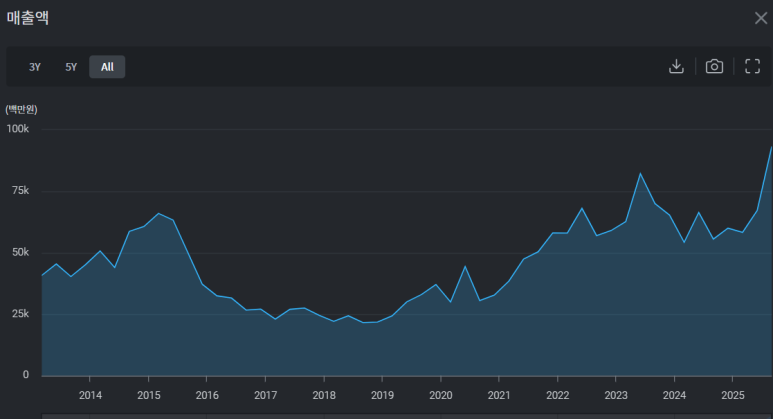Click the (백만원) unit label

point(22,108)
